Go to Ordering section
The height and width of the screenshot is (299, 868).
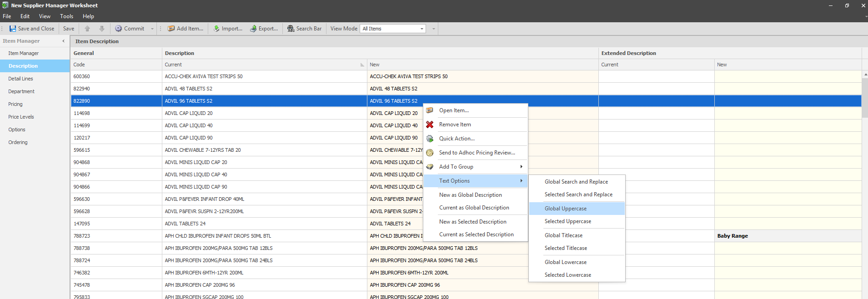(35, 142)
